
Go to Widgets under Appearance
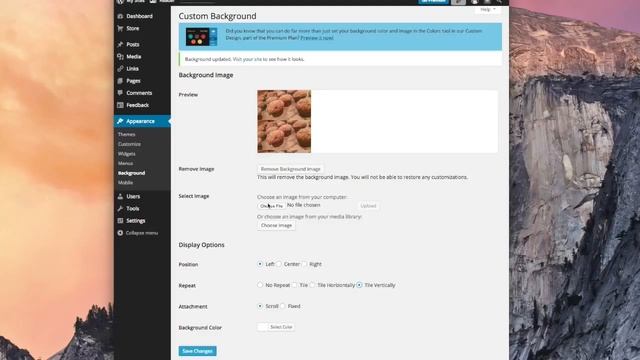point(127,154)
